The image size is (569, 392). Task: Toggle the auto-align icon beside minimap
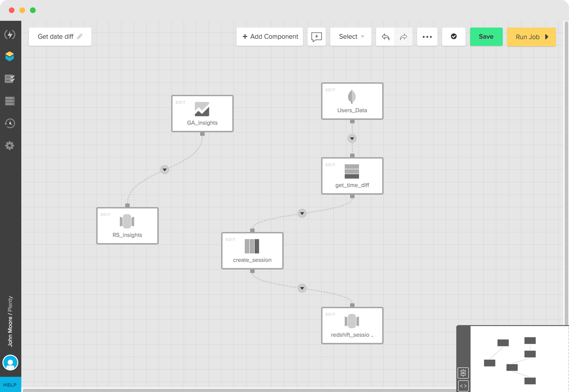(x=463, y=373)
